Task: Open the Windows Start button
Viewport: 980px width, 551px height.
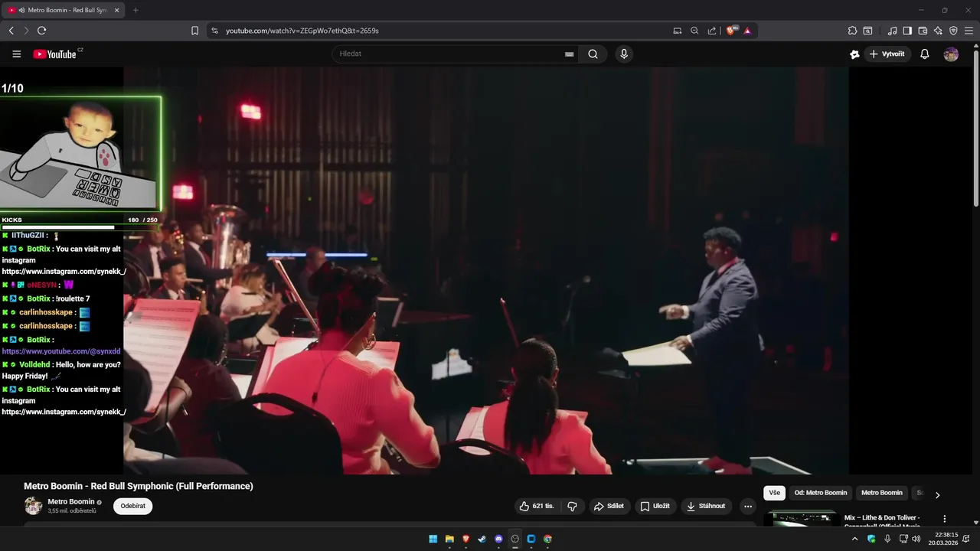Action: pyautogui.click(x=433, y=539)
